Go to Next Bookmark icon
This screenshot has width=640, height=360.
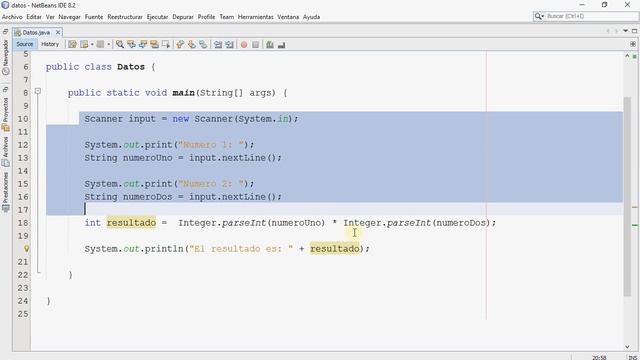(191, 44)
